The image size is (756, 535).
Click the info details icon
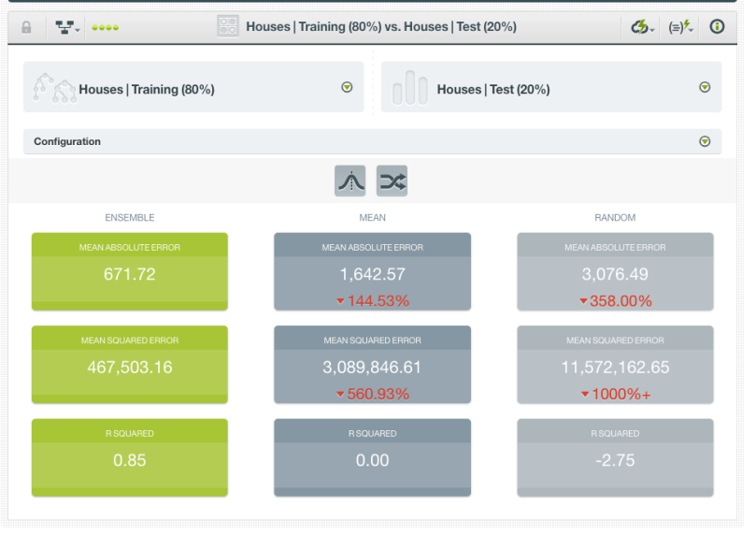[718, 27]
